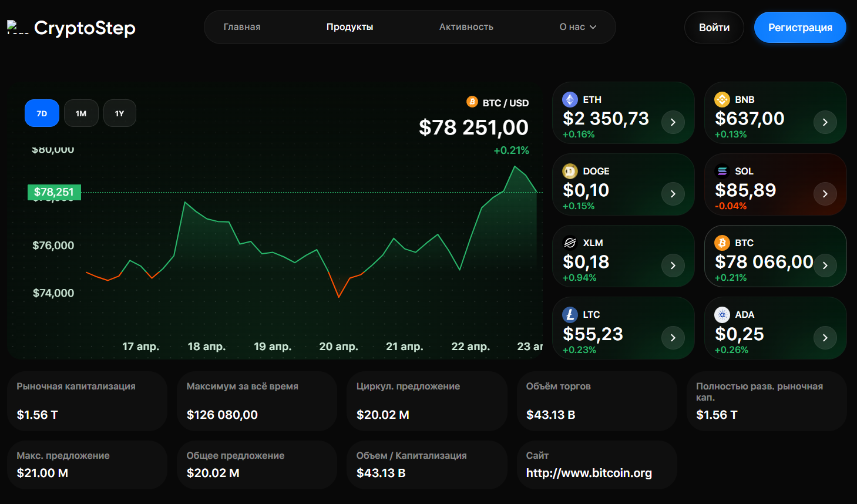Viewport: 857px width, 504px height.
Task: Switch chart range to 1M
Action: click(x=81, y=113)
